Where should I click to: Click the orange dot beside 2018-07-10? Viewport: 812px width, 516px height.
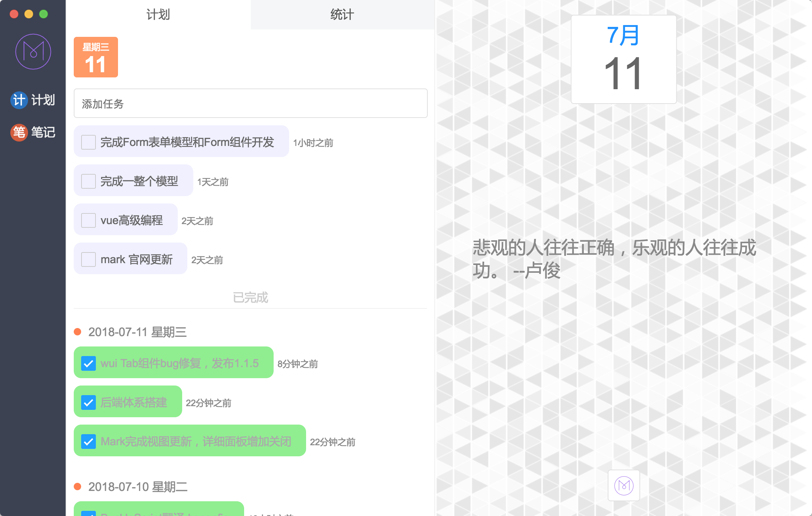pos(77,487)
